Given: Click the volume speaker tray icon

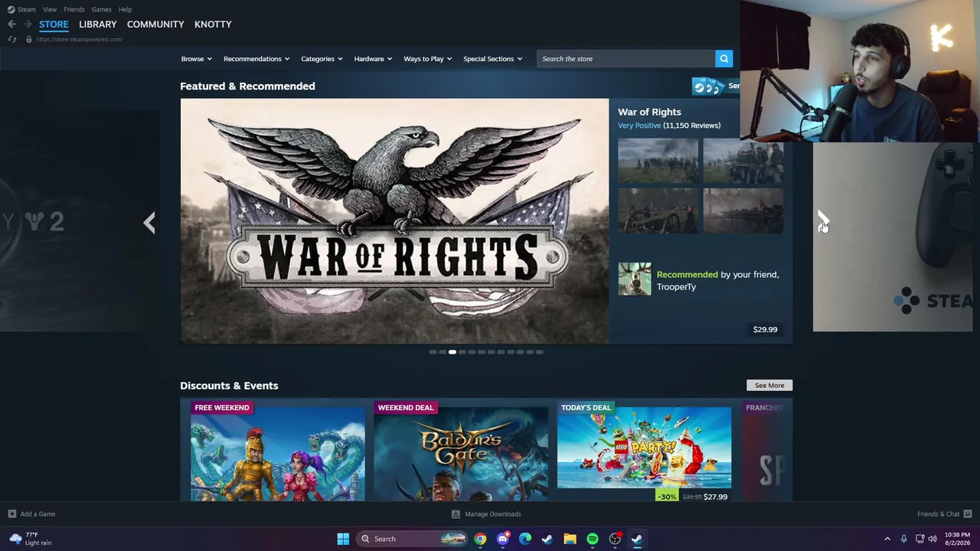Looking at the screenshot, I should tap(933, 539).
